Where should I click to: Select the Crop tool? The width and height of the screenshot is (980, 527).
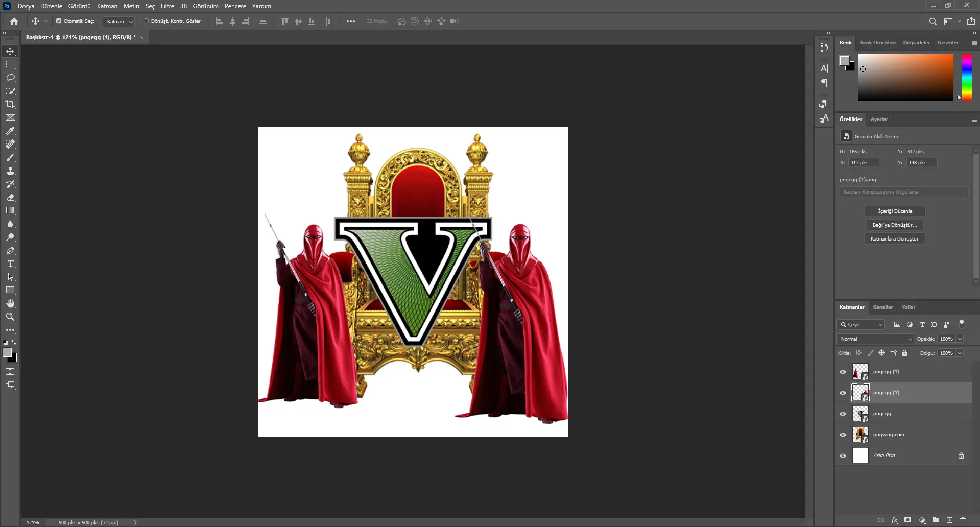pyautogui.click(x=10, y=104)
